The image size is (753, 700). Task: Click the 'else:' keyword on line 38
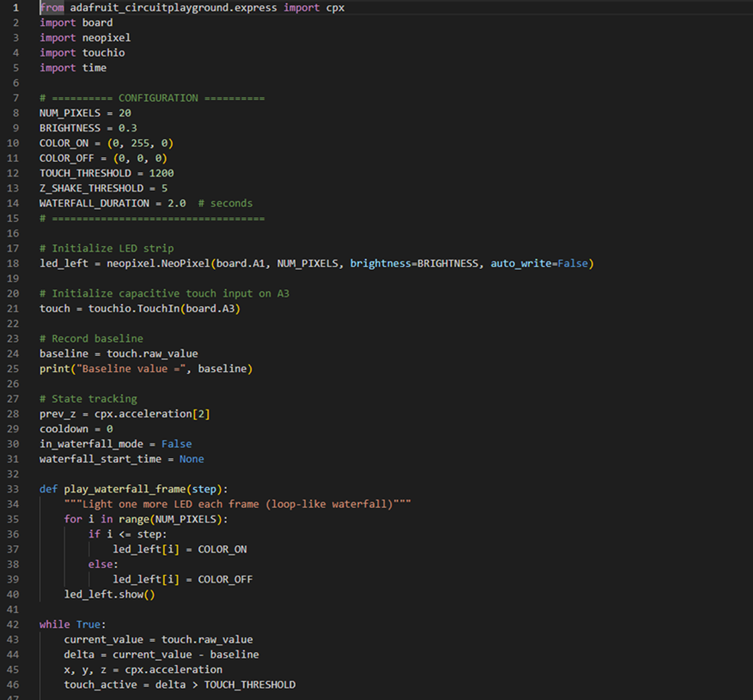101,564
